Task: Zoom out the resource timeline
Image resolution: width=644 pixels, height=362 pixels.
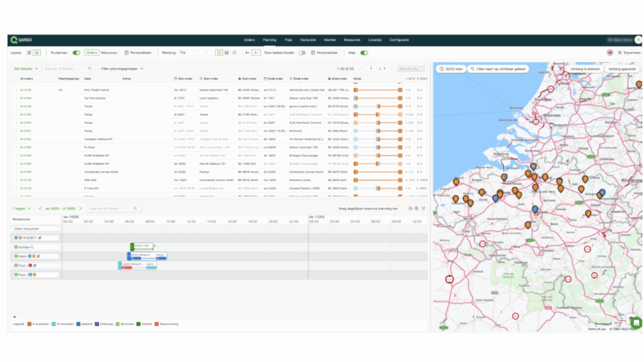Action: (x=410, y=209)
